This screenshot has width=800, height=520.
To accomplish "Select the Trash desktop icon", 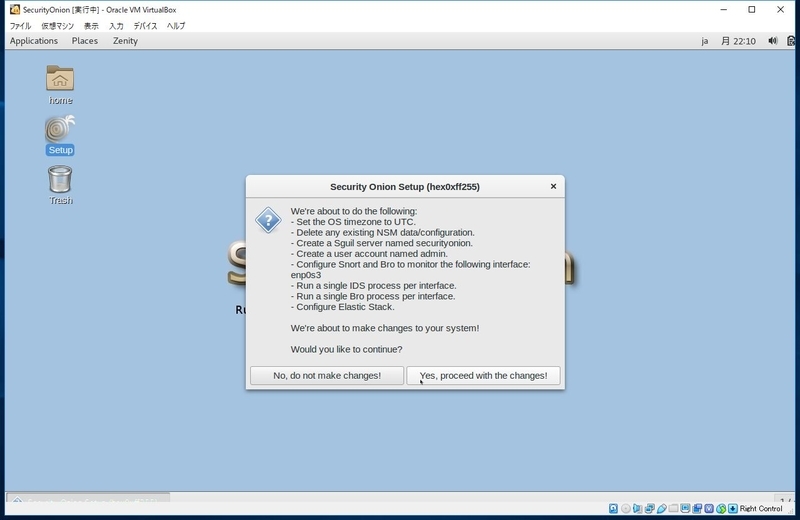I will [60, 185].
